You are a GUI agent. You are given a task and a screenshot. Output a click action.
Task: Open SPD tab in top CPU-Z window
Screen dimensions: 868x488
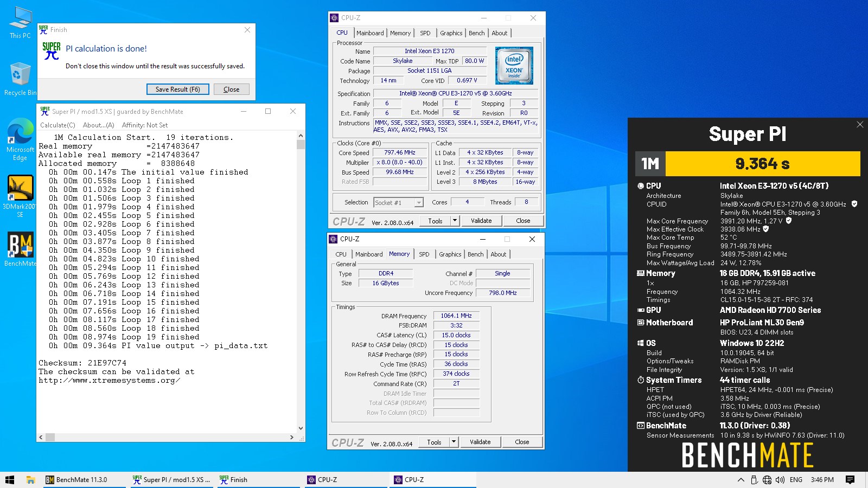click(425, 33)
